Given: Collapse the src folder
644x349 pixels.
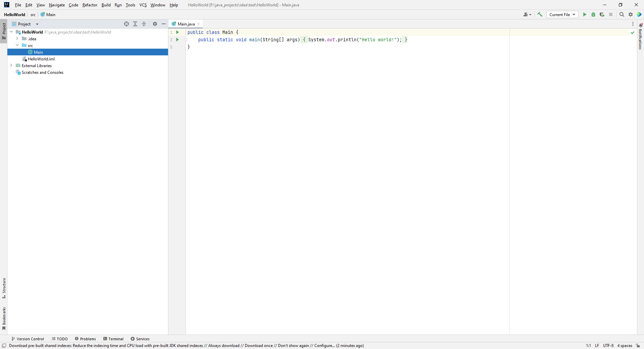Looking at the screenshot, I should coord(17,45).
